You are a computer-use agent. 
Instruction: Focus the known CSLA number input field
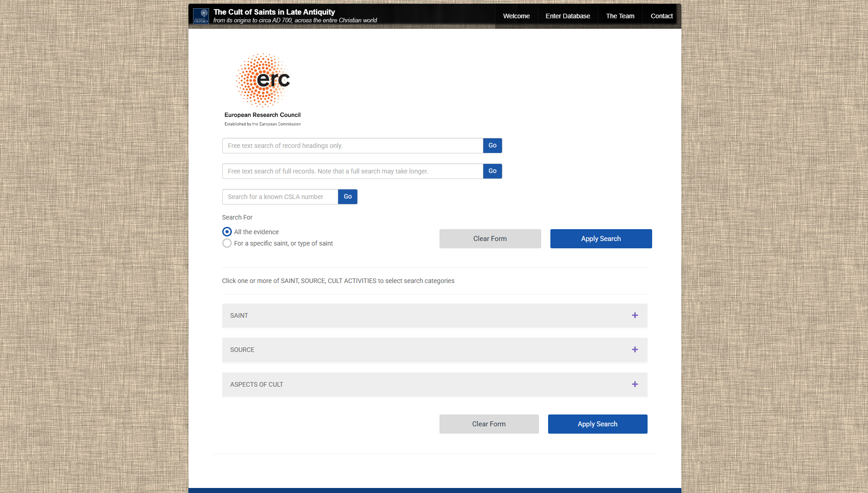[280, 197]
